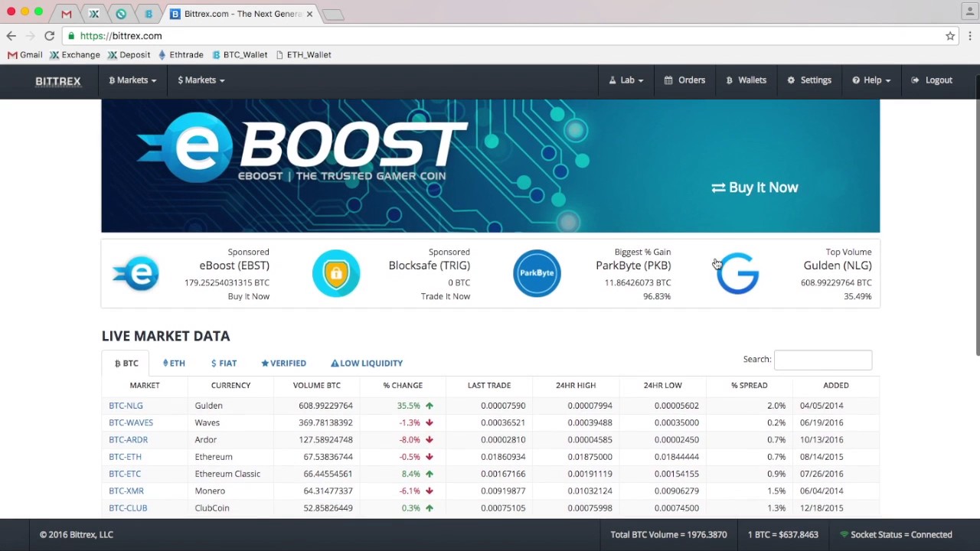Click Blocksafe (TRIG) sponsored title
The width and height of the screenshot is (980, 551).
[430, 266]
